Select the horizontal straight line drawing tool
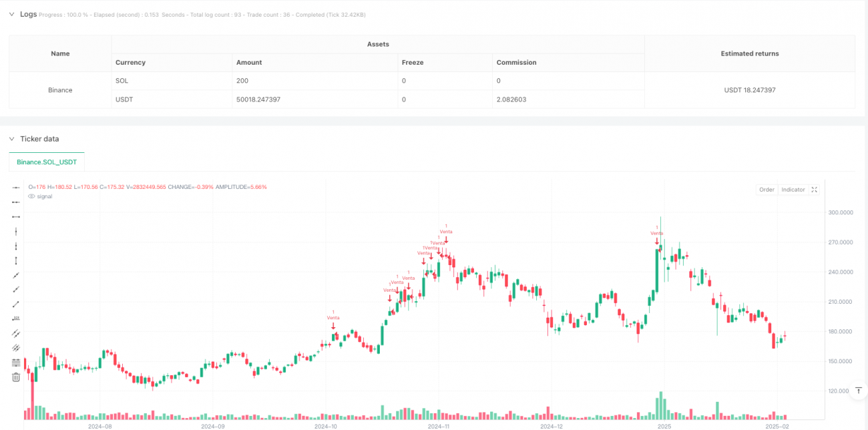The height and width of the screenshot is (430, 868). [x=16, y=188]
